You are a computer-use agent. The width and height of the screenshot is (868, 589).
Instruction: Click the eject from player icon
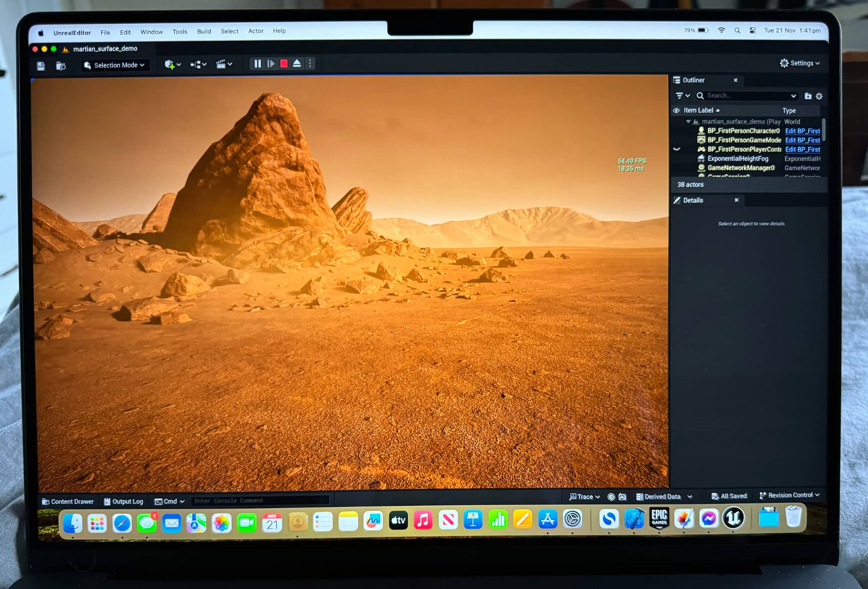[x=297, y=63]
